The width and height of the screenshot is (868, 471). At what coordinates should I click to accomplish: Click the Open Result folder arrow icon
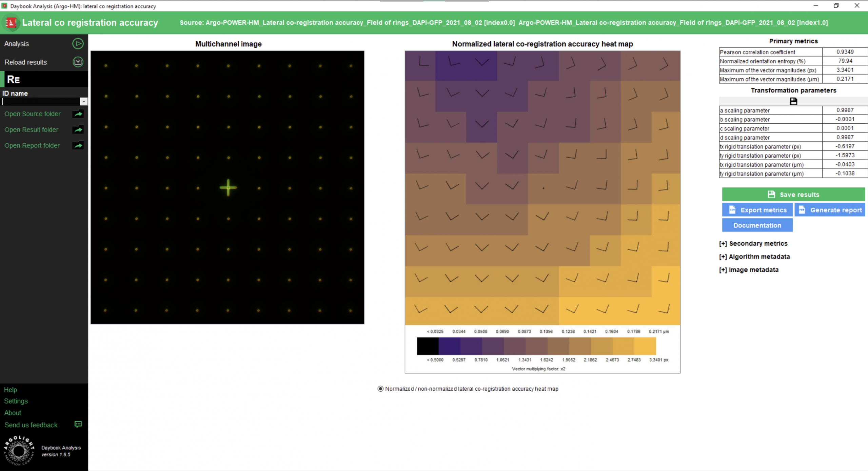78,130
